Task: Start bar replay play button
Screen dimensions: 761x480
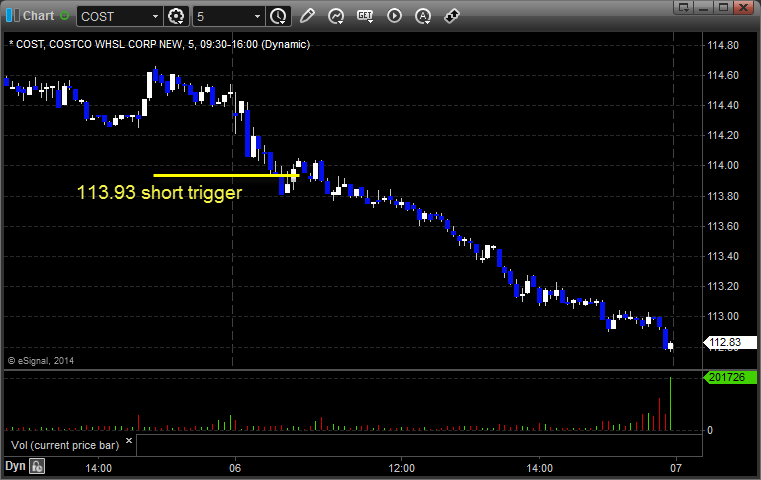Action: point(394,16)
